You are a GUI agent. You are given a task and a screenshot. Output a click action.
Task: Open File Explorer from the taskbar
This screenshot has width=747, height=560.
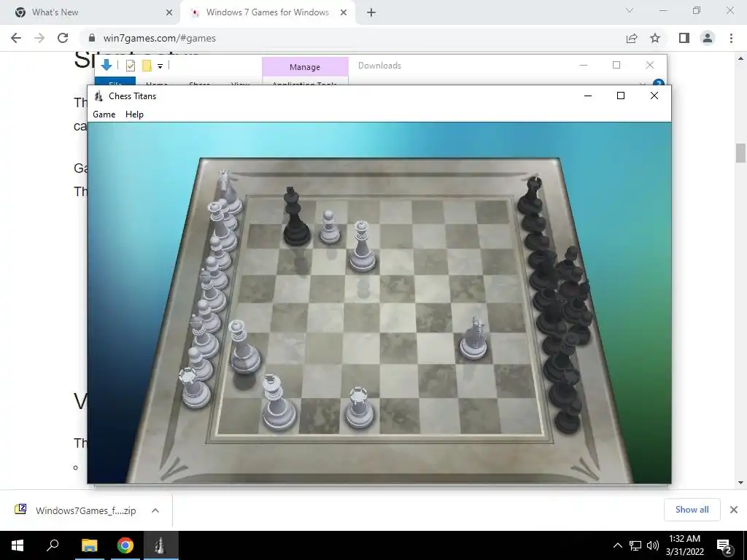89,545
